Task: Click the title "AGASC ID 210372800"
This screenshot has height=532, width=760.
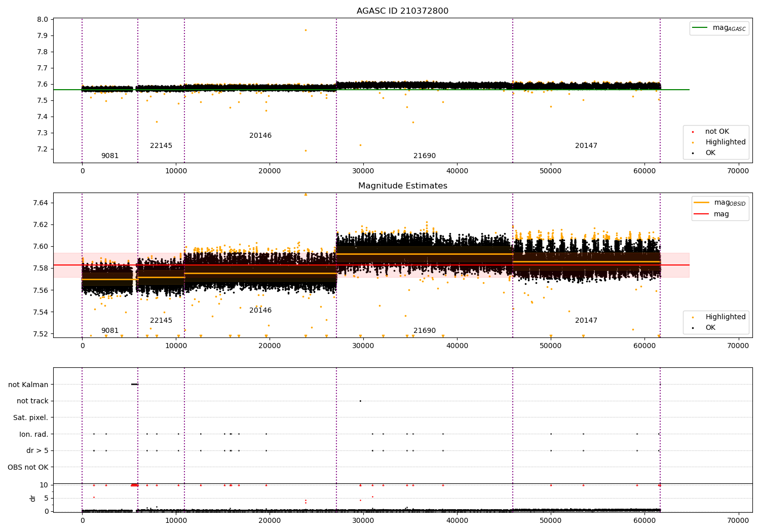Action: point(402,11)
